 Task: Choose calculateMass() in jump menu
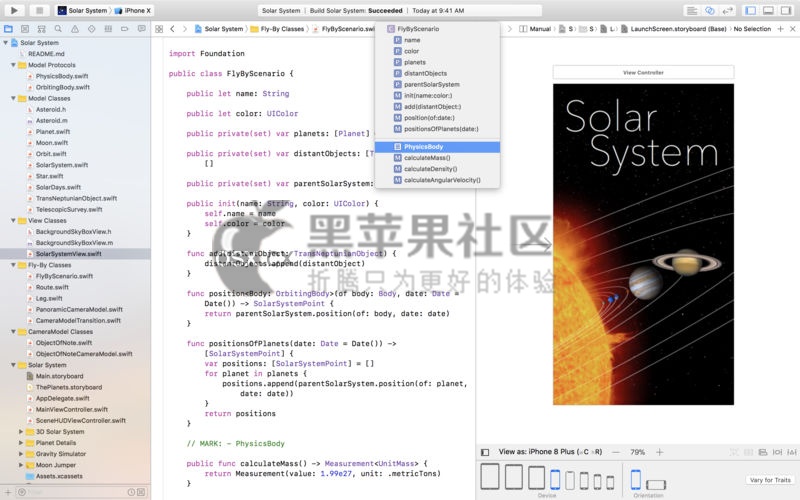437,158
